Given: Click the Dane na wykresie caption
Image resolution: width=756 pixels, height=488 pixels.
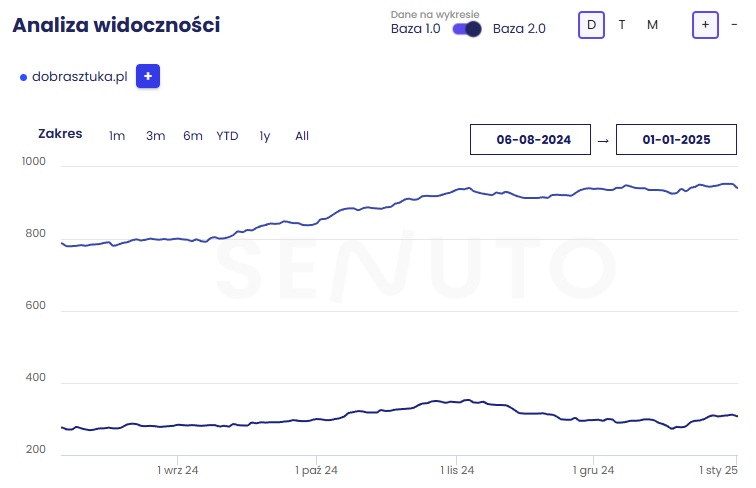Looking at the screenshot, I should [x=435, y=14].
